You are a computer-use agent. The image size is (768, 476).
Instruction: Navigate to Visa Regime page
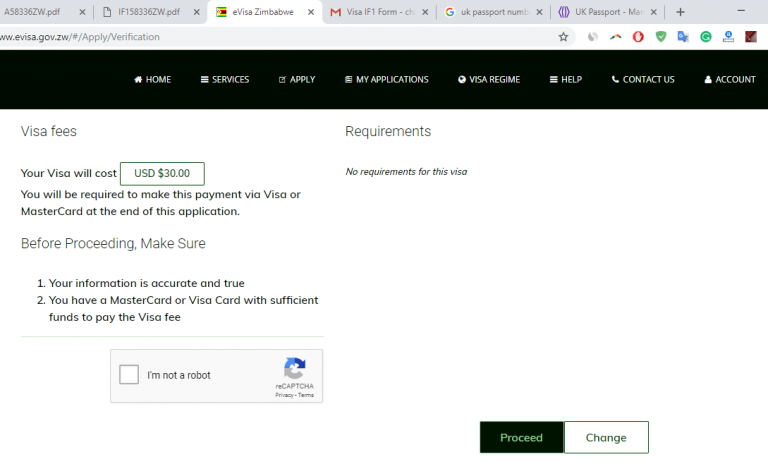[x=489, y=80]
